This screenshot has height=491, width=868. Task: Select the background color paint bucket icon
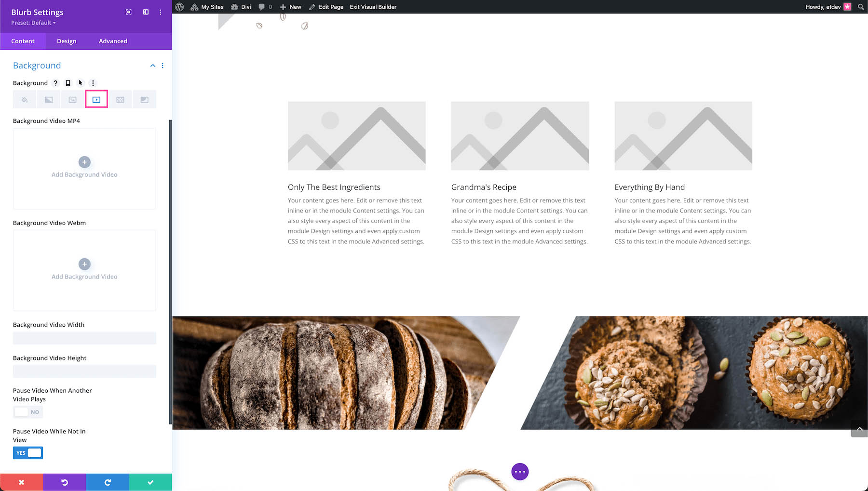[x=25, y=100]
